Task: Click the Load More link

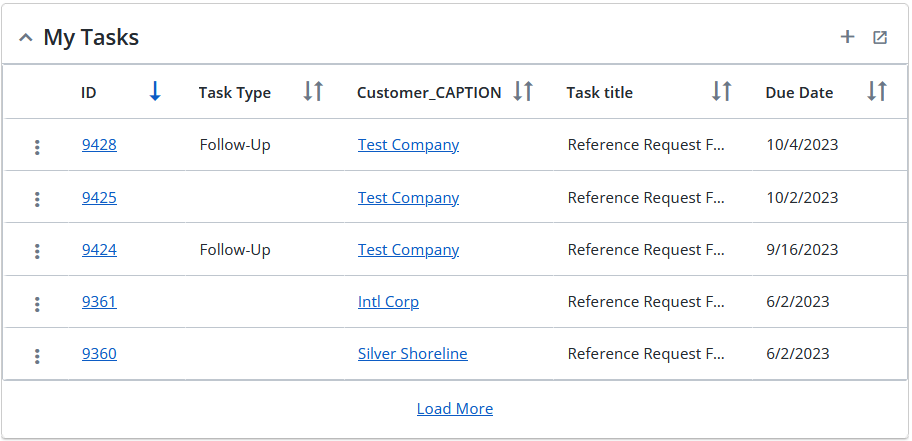Action: (x=455, y=408)
